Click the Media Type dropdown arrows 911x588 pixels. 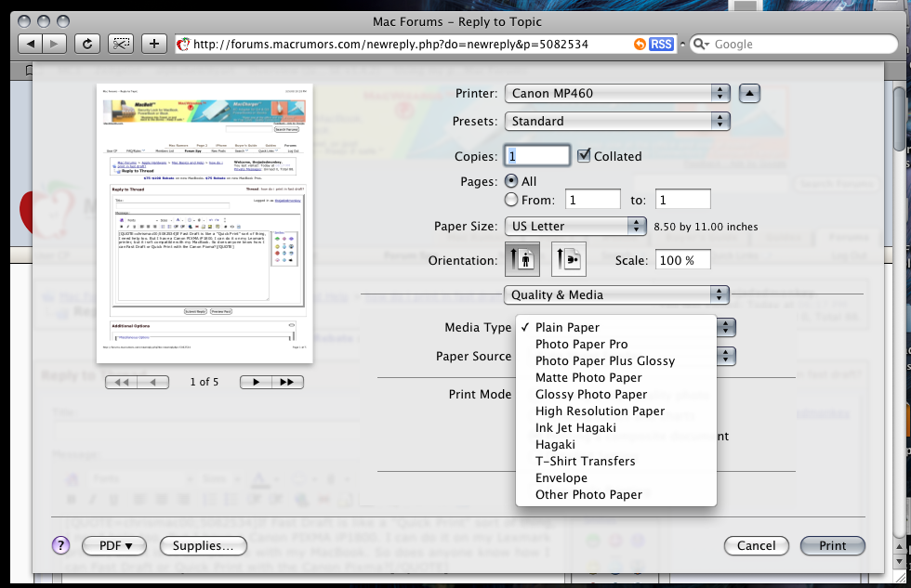click(726, 327)
